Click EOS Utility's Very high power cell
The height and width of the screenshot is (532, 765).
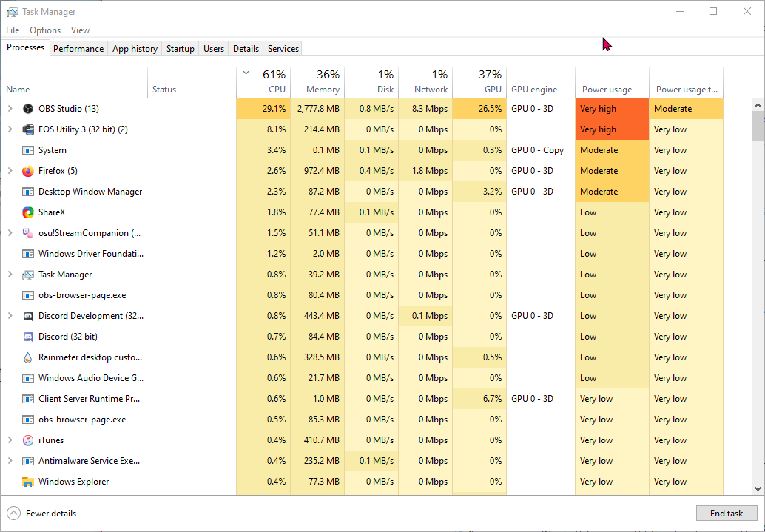tap(613, 129)
